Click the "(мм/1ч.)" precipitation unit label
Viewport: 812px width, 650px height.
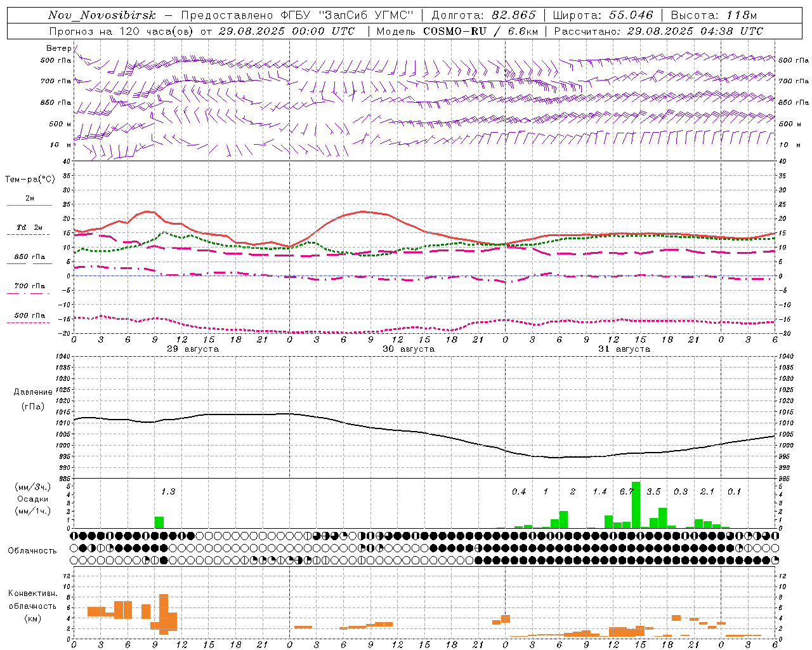[32, 511]
